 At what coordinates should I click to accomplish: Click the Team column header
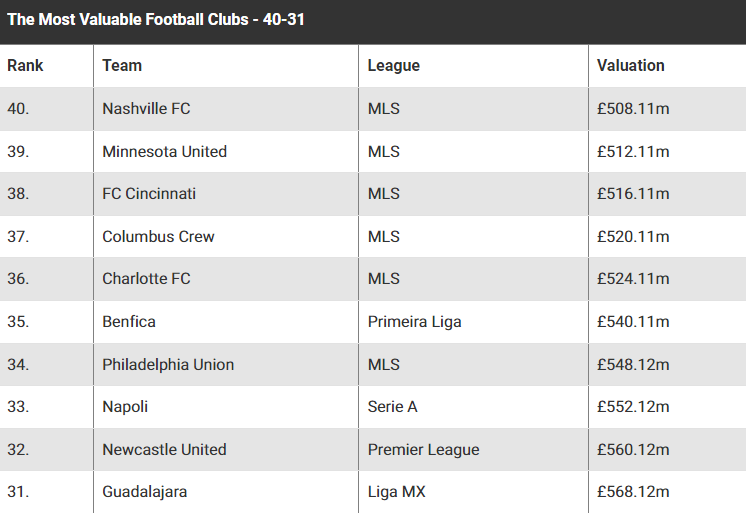[122, 65]
